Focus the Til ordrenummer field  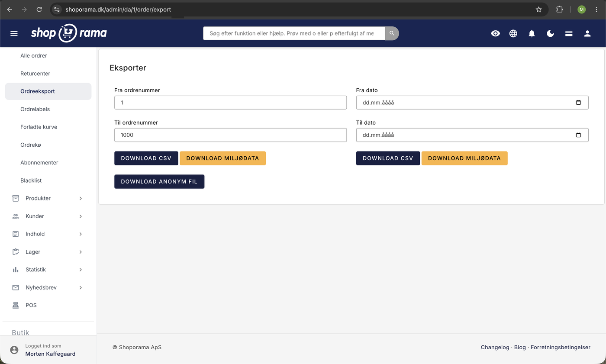click(x=230, y=135)
